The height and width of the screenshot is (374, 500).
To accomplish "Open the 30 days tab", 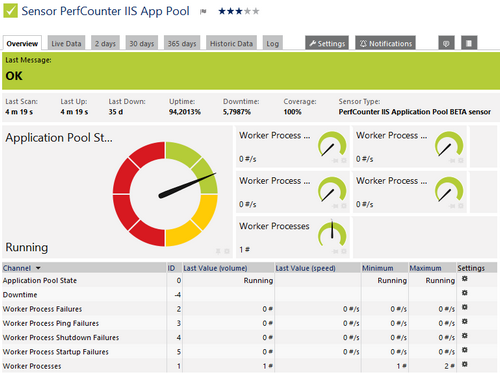I will pyautogui.click(x=142, y=43).
